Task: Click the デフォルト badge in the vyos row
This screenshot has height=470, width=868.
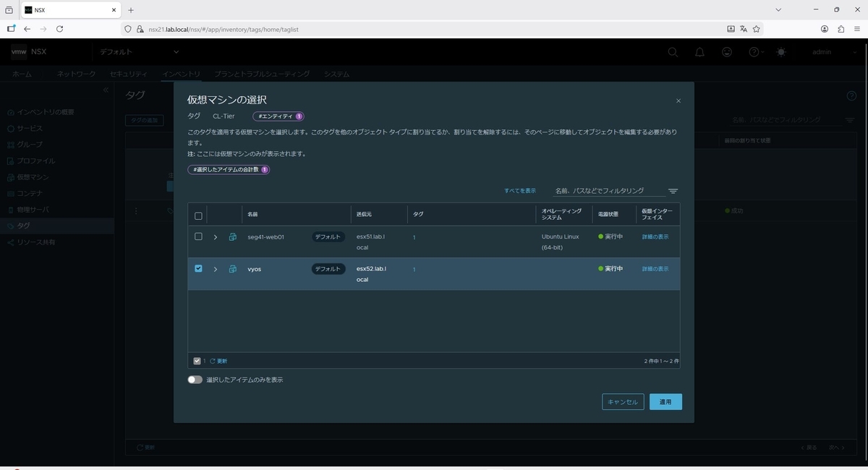Action: (328, 269)
